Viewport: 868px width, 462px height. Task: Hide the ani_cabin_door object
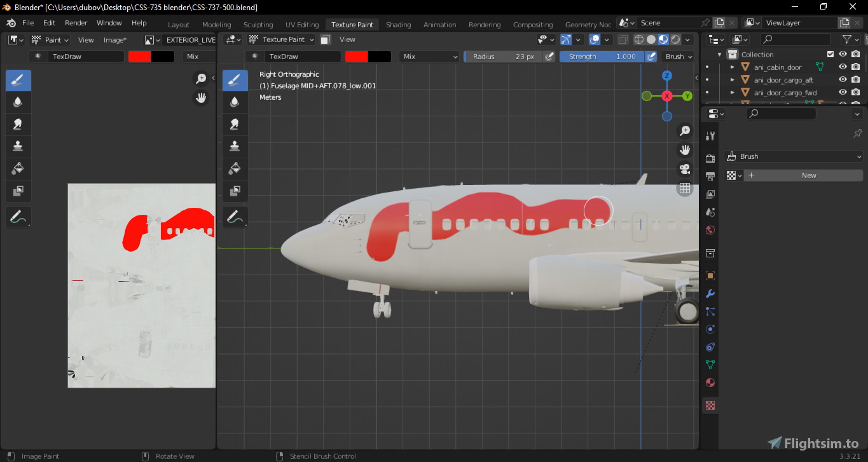pyautogui.click(x=841, y=67)
